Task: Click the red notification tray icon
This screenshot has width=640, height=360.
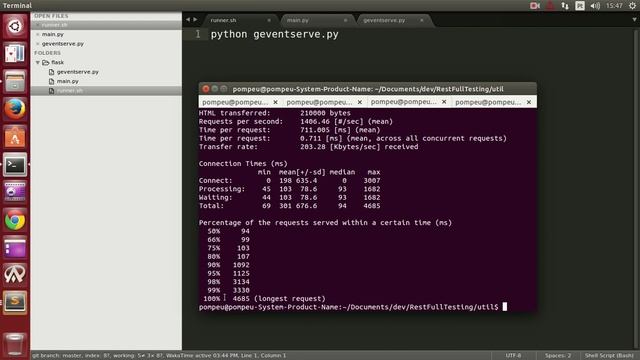Action: 550,5
